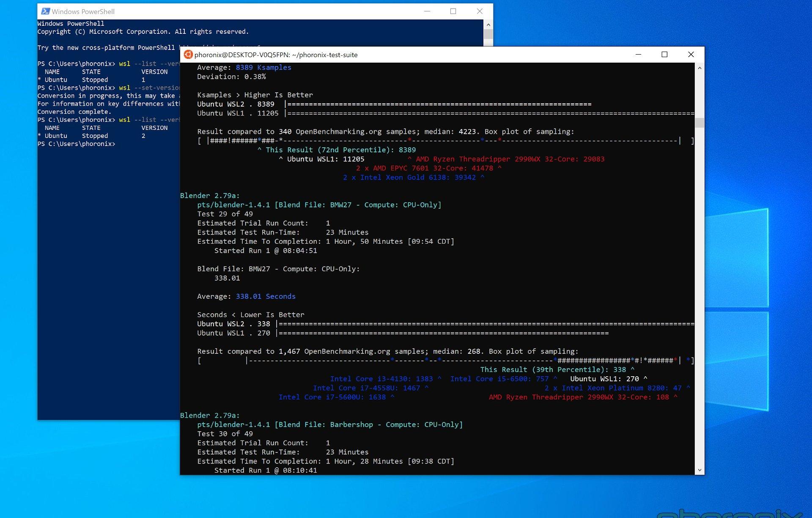
Task: Minimize the Ubuntu terminal window
Action: coord(638,55)
